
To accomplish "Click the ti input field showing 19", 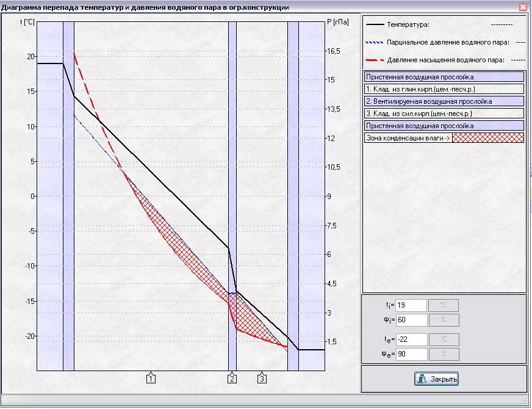I will pyautogui.click(x=411, y=305).
